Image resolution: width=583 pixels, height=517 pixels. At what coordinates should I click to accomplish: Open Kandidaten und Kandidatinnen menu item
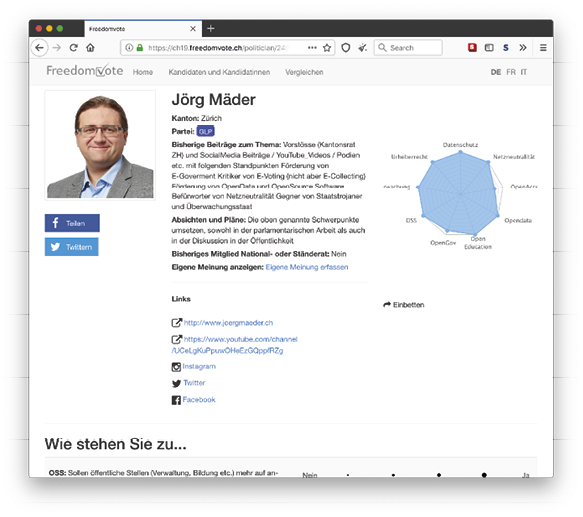coord(219,72)
